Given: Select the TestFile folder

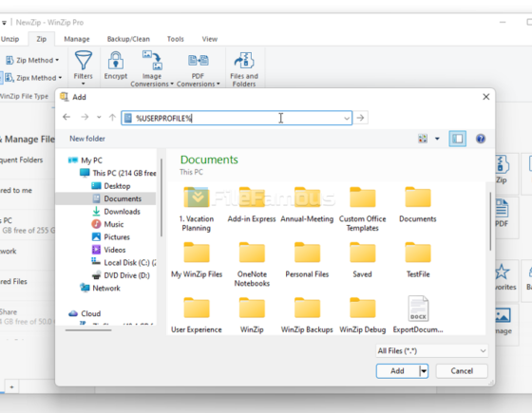Looking at the screenshot, I should click(418, 260).
